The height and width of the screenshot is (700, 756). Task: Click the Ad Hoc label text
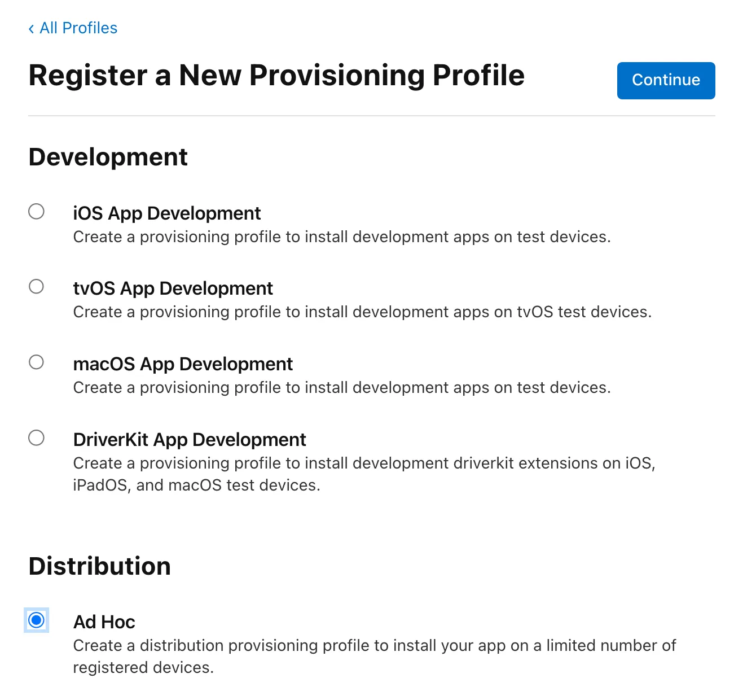[104, 622]
